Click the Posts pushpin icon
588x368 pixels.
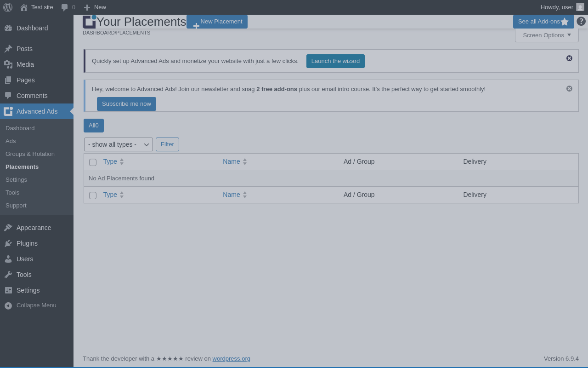pyautogui.click(x=8, y=49)
